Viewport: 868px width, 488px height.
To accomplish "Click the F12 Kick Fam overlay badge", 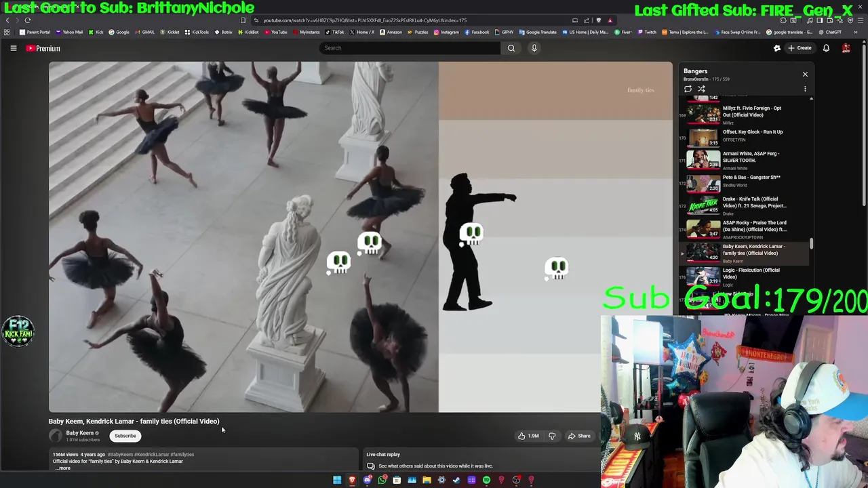I will pos(18,331).
